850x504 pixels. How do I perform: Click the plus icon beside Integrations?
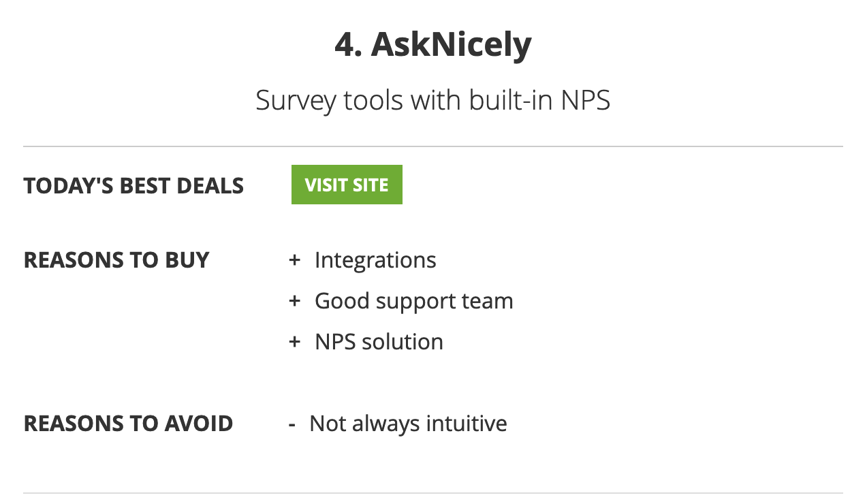tap(294, 260)
